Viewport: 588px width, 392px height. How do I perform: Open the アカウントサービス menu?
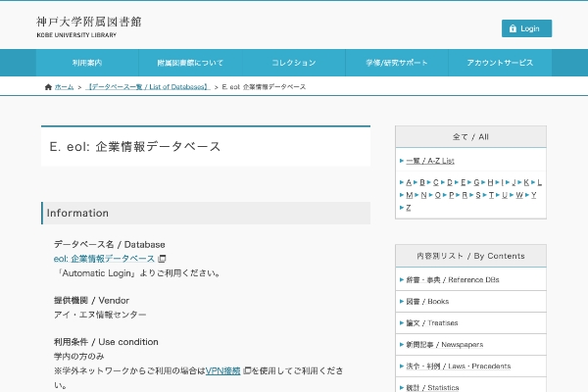[x=500, y=63]
